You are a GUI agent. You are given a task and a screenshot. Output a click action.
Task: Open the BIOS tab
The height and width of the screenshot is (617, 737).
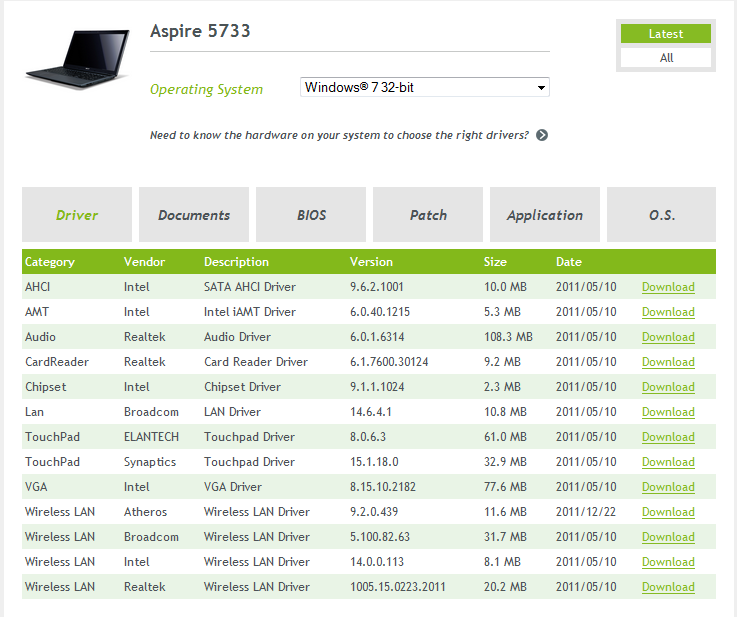point(311,215)
